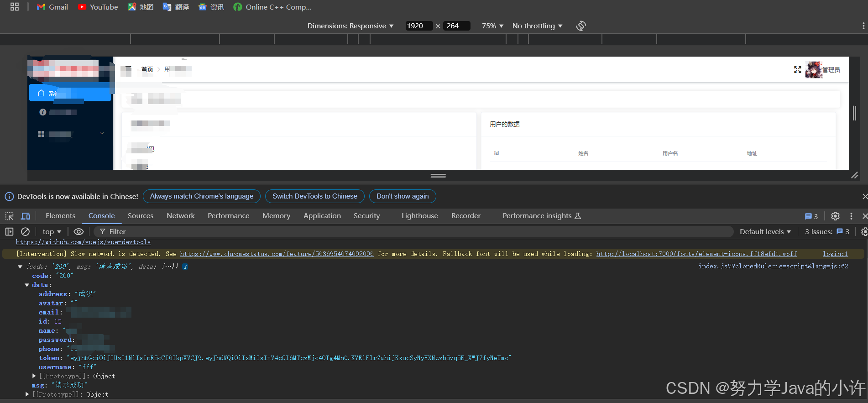Click the viewport bottom resize handle
Viewport: 868px width, 403px height.
pyautogui.click(x=438, y=175)
